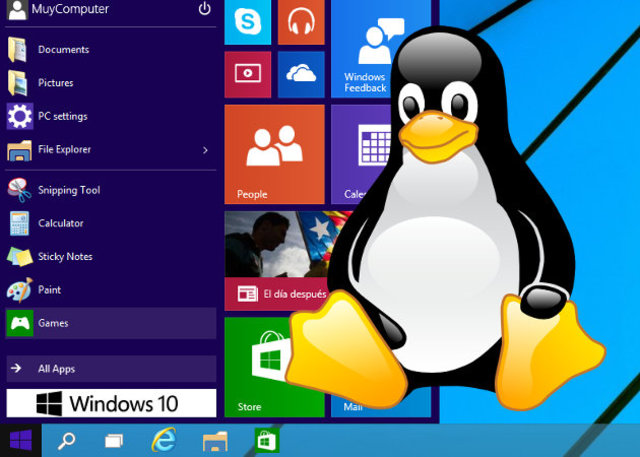Launch the Paint application

[110, 290]
